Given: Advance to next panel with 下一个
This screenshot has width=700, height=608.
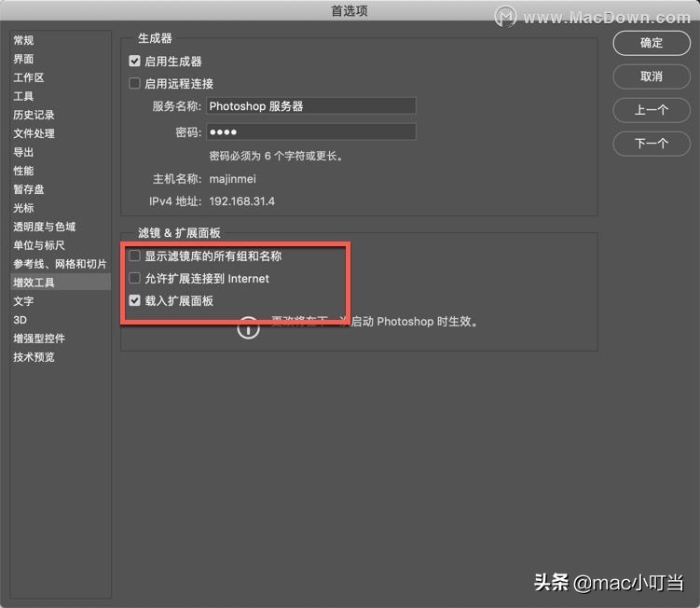Looking at the screenshot, I should pyautogui.click(x=652, y=144).
